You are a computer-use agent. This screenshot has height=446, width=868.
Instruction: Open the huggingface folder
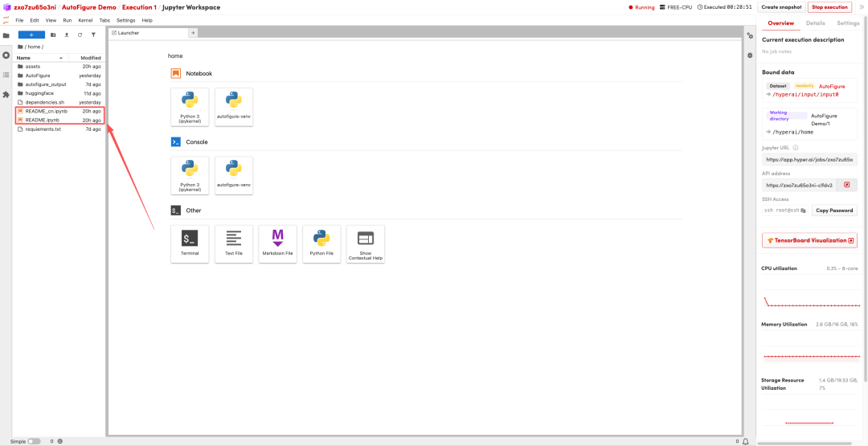59,93
